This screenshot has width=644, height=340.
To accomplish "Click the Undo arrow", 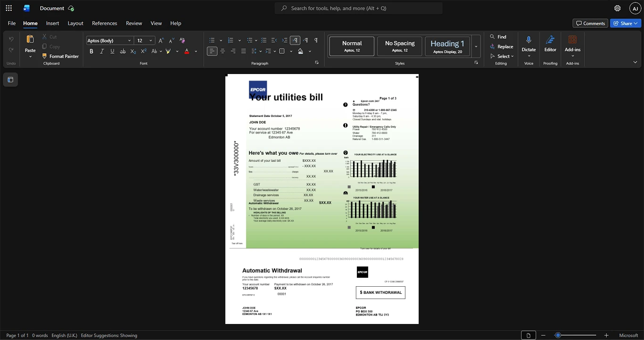I will 11,39.
